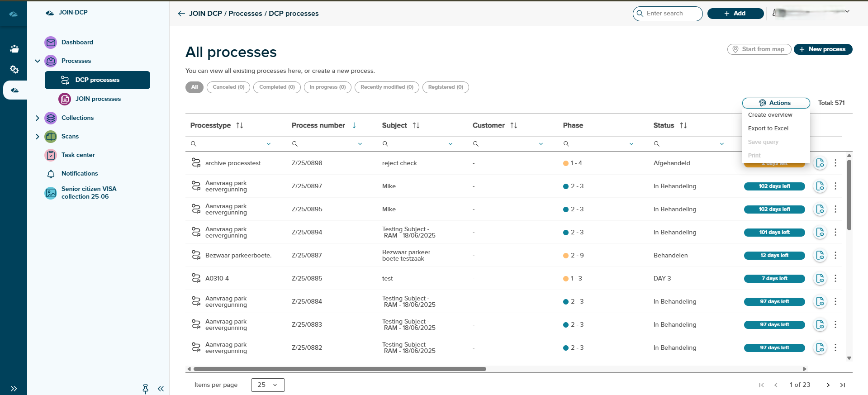868x395 pixels.
Task: Open the gear settings icon in left rail
Action: [x=14, y=69]
